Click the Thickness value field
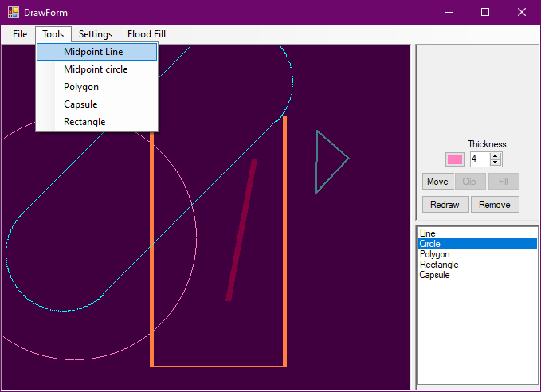The height and width of the screenshot is (392, 541). coord(480,159)
